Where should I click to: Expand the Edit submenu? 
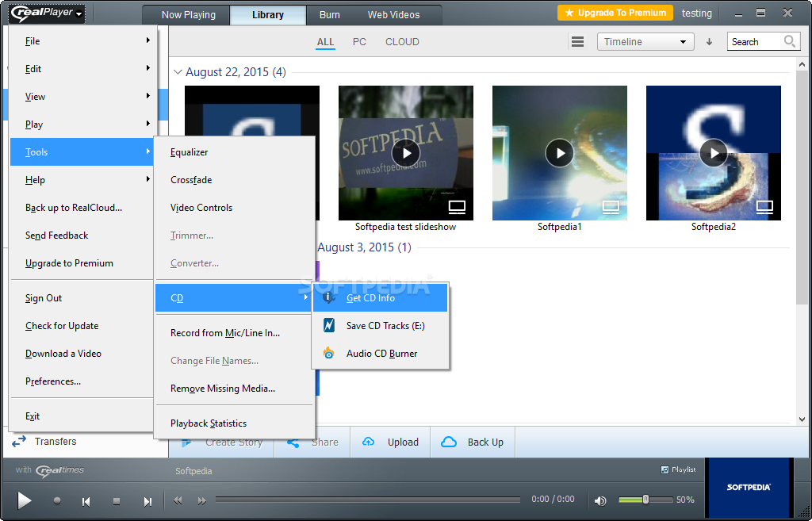tap(82, 68)
